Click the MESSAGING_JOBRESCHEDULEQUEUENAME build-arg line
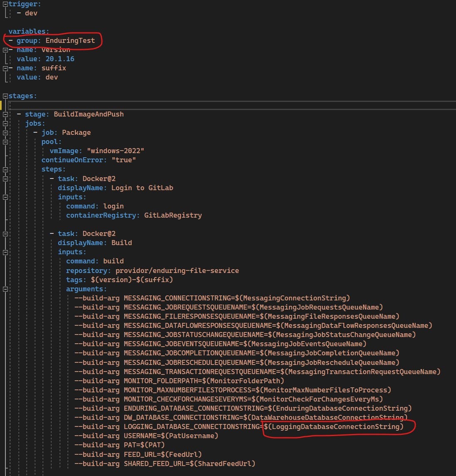The width and height of the screenshot is (456, 476). 237,362
